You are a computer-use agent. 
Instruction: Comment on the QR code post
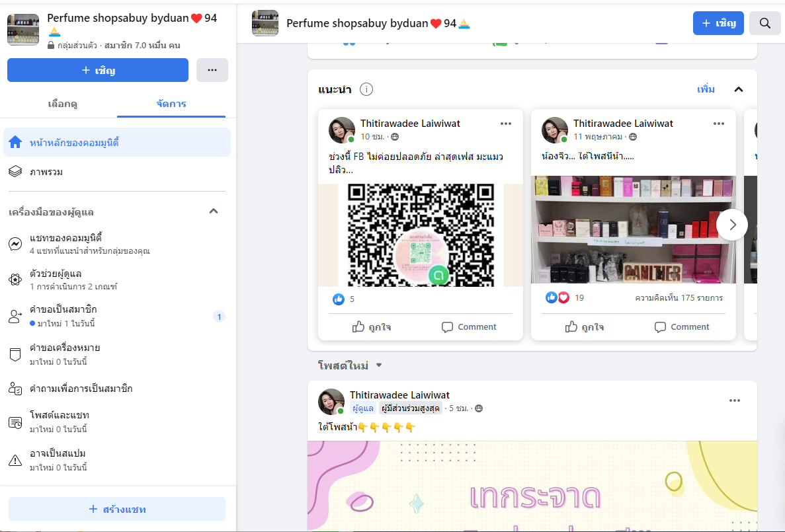click(x=469, y=327)
